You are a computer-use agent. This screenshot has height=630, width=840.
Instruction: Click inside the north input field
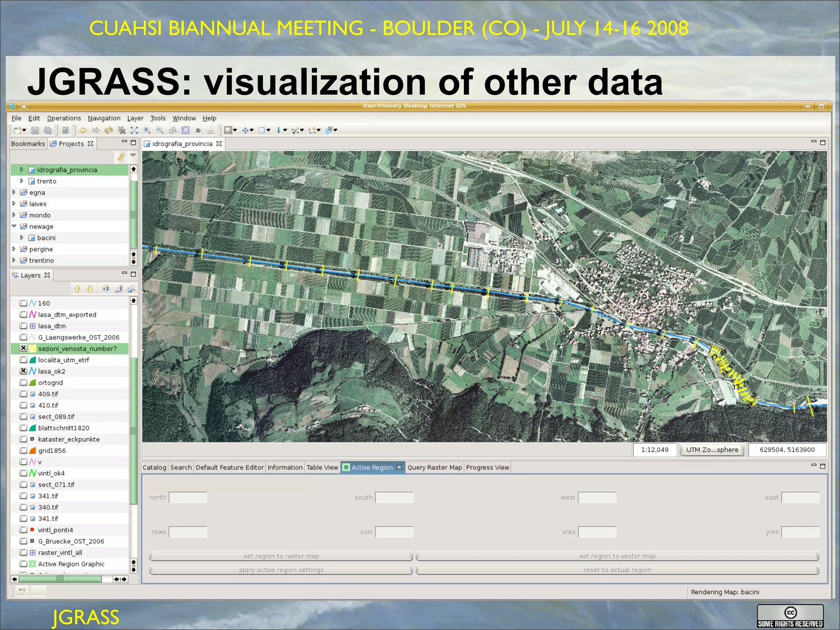(188, 498)
